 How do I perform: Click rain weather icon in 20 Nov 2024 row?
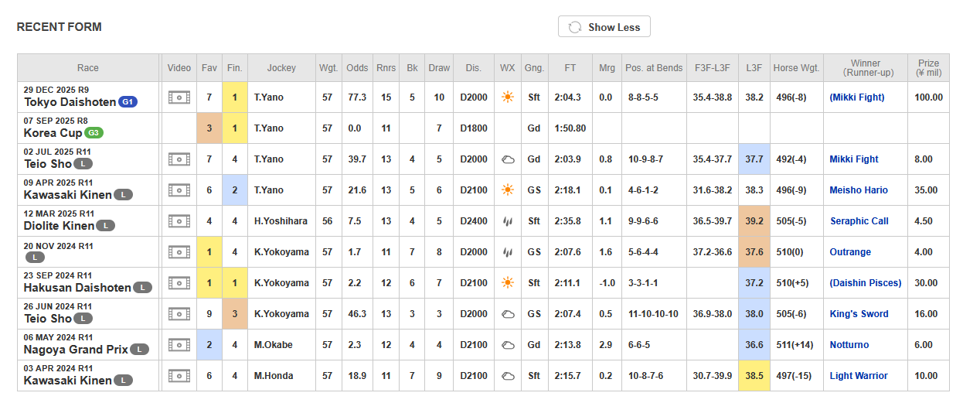click(x=507, y=252)
